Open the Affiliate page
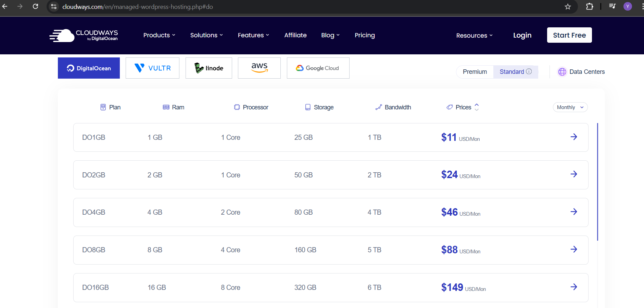 [x=295, y=35]
